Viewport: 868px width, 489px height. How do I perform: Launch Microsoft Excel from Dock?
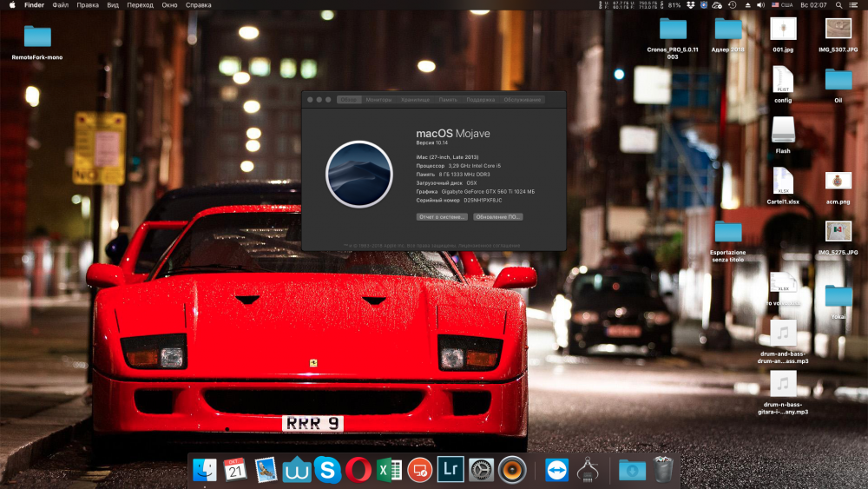pos(389,470)
